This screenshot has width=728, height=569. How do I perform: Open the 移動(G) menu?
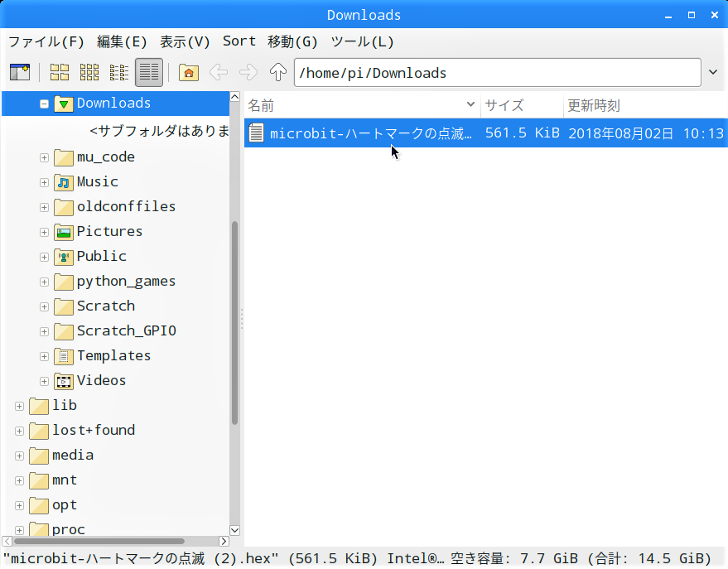(x=292, y=41)
